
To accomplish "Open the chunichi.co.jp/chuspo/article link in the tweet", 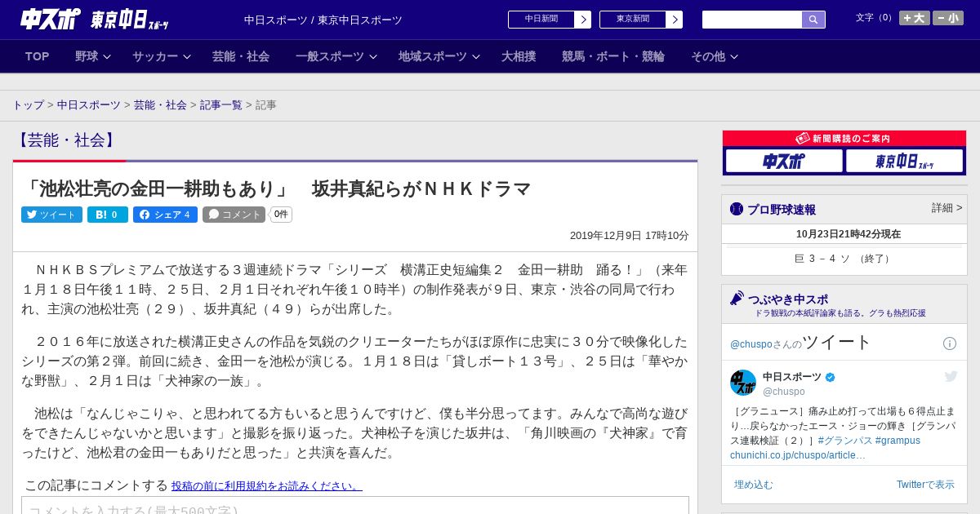I will [798, 455].
